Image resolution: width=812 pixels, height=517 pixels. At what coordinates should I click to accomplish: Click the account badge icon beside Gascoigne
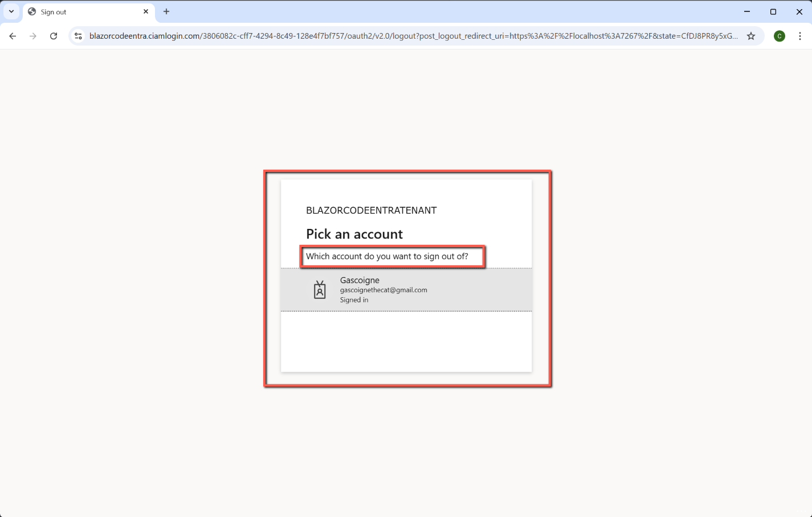coord(320,290)
